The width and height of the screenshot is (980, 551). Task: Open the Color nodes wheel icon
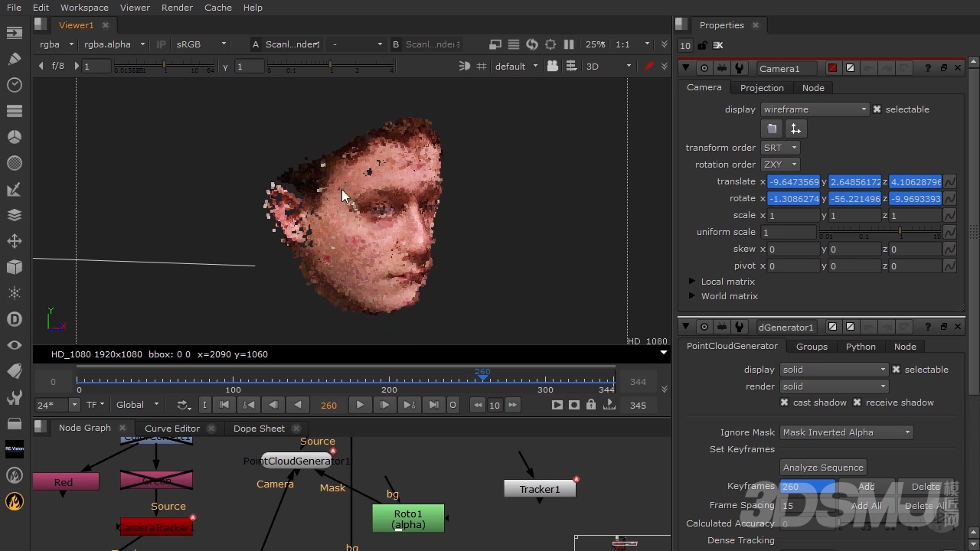click(x=15, y=137)
